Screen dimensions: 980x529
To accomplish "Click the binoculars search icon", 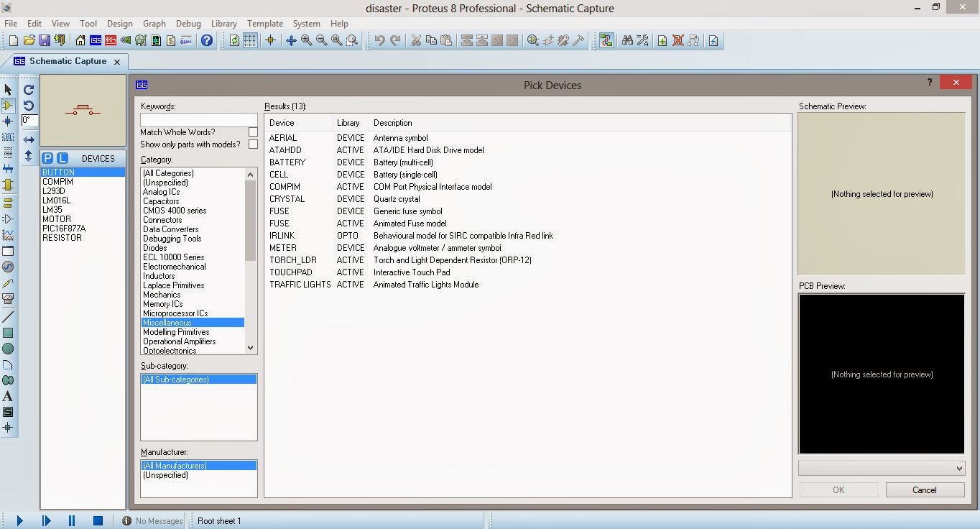I will click(627, 41).
